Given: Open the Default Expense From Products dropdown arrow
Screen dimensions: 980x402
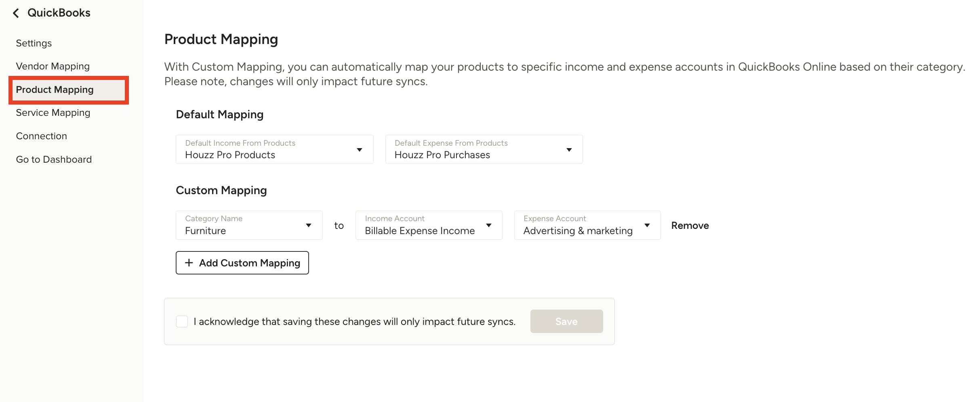Looking at the screenshot, I should tap(569, 149).
